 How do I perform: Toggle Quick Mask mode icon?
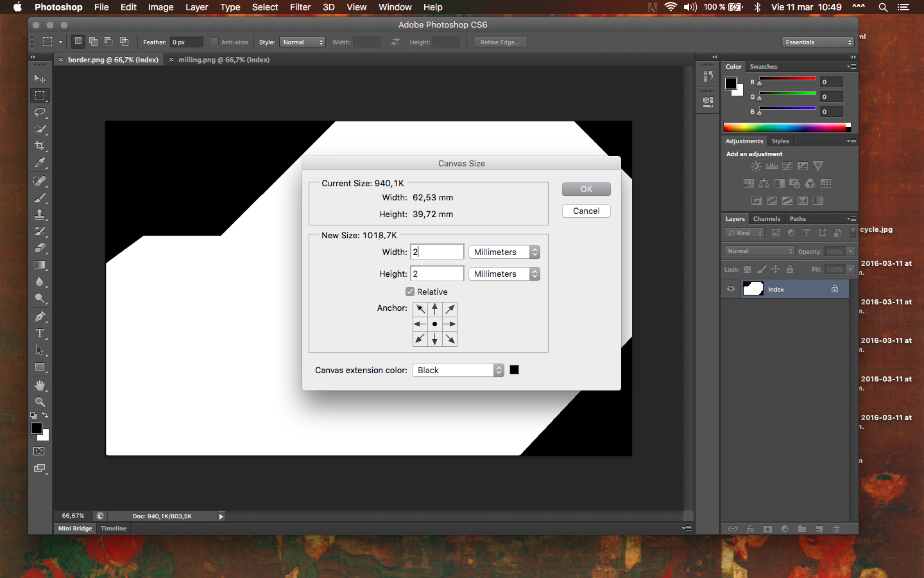point(40,451)
